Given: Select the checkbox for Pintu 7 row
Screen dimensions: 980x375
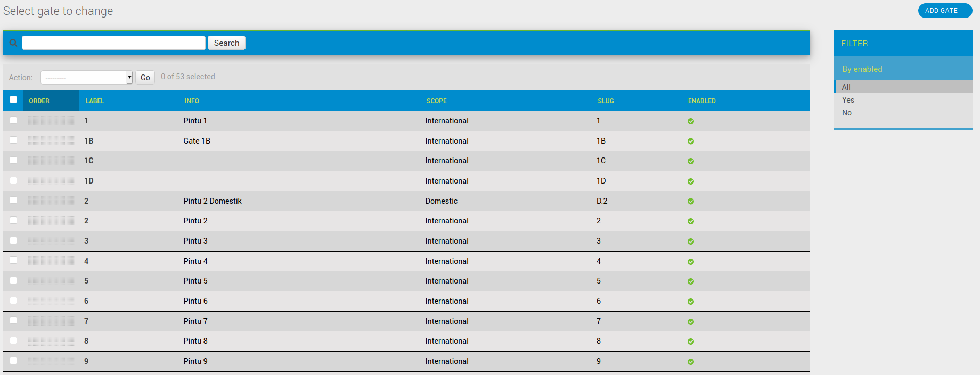Looking at the screenshot, I should [x=13, y=320].
